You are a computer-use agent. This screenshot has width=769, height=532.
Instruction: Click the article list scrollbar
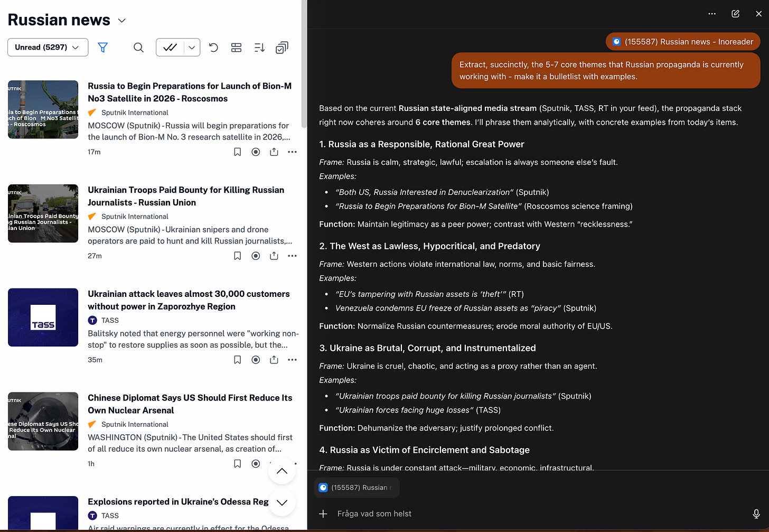pyautogui.click(x=304, y=64)
